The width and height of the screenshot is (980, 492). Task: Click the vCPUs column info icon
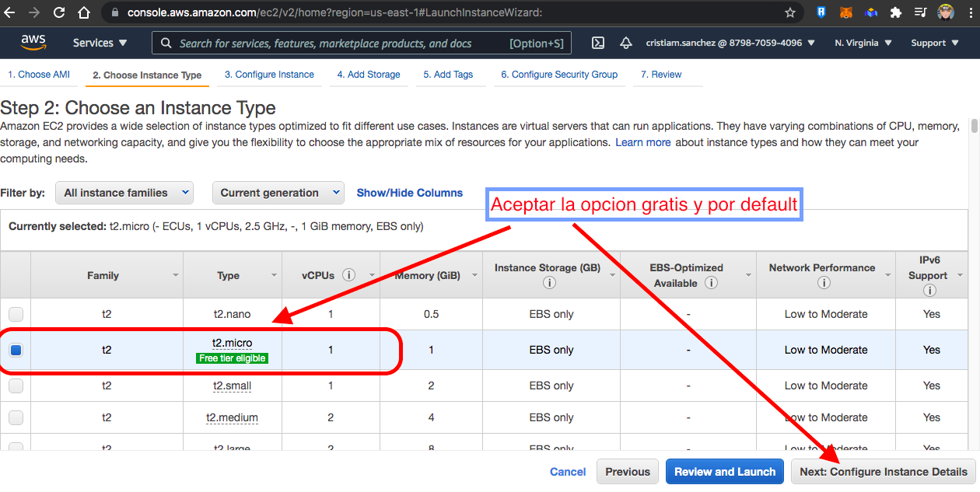click(x=349, y=275)
